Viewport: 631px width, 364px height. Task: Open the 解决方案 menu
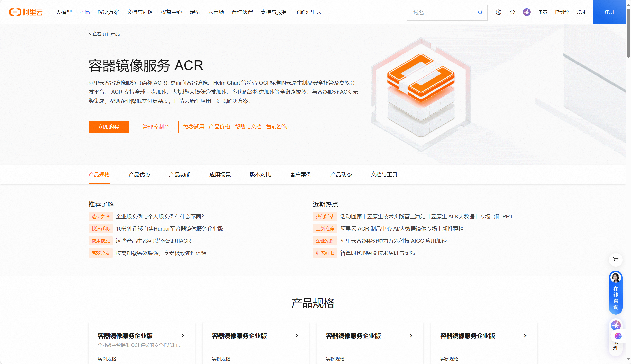tap(108, 12)
